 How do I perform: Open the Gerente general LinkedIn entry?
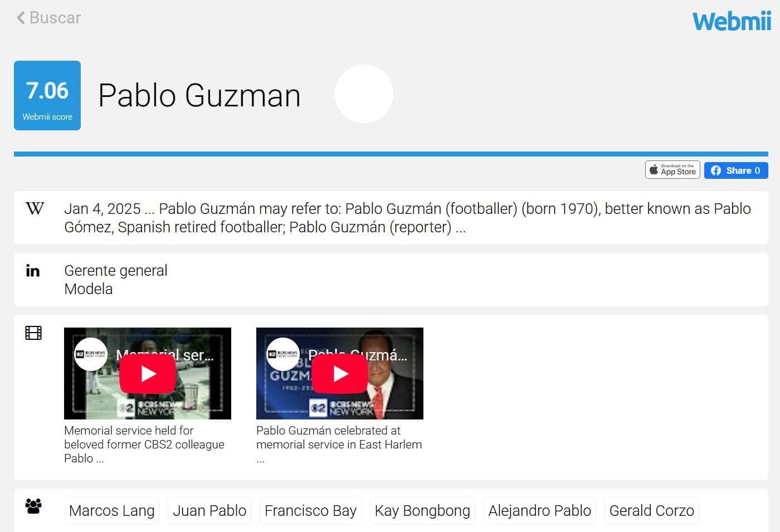click(116, 271)
